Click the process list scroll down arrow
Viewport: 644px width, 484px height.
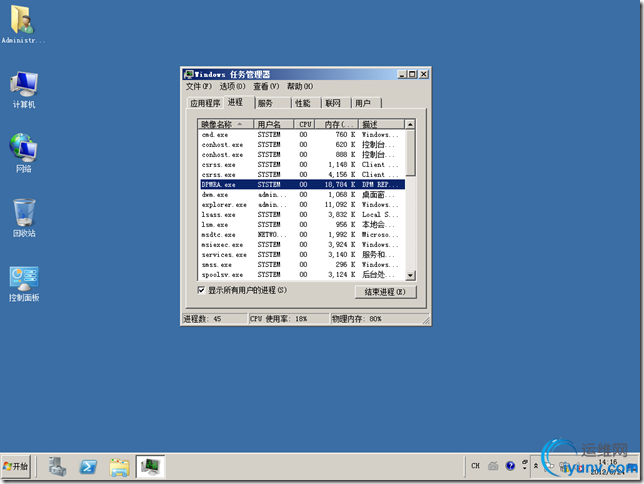coord(410,275)
